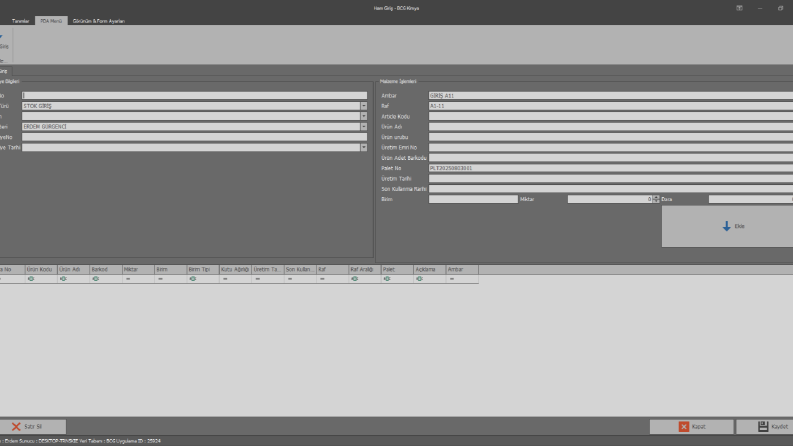Viewport: 793px width, 446px height.
Task: Click the Ürün Adet Barkodu field
Action: 611,158
